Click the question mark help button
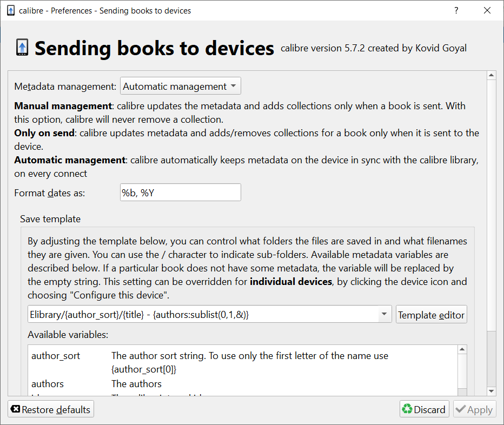This screenshot has height=425, width=504. [456, 11]
